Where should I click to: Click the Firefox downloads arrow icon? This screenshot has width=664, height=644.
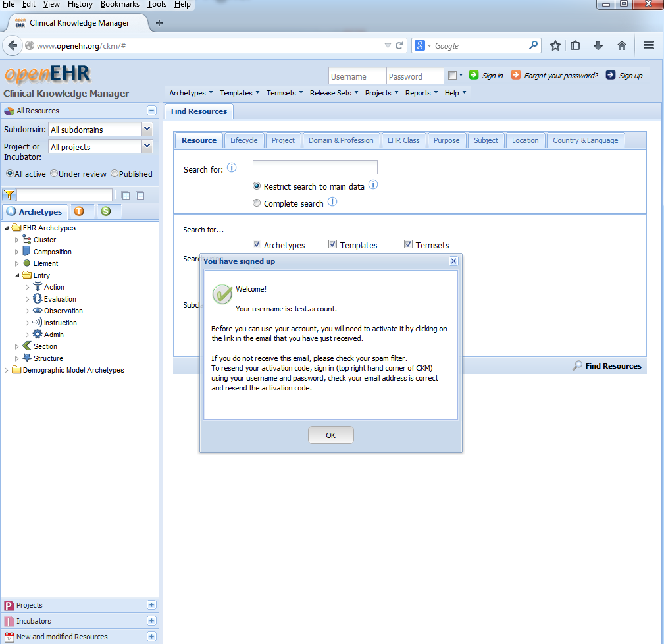[598, 45]
